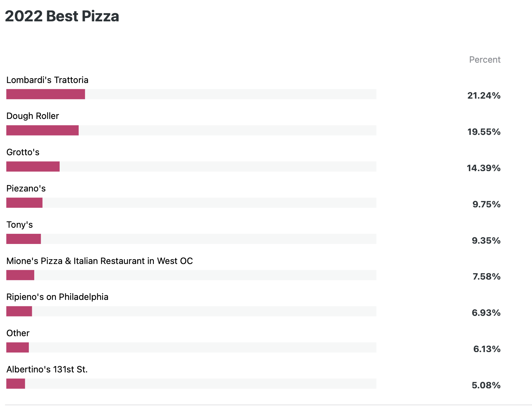This screenshot has height=408, width=532.
Task: Click the Tony's label
Action: (20, 225)
